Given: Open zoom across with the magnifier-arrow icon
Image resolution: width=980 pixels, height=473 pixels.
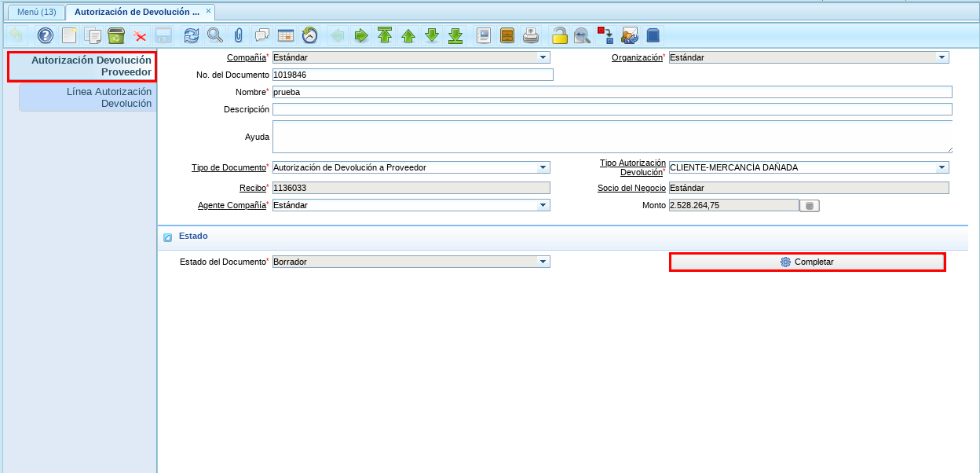Looking at the screenshot, I should pyautogui.click(x=582, y=35).
